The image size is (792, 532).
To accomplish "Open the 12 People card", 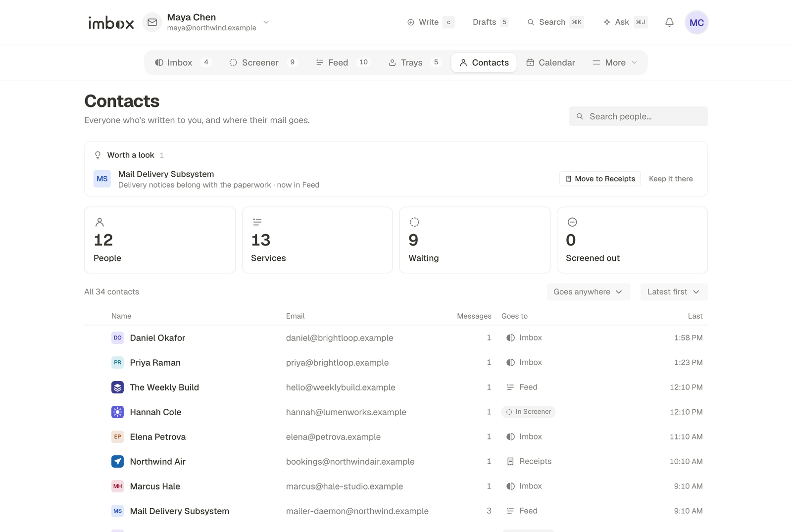I will [160, 240].
